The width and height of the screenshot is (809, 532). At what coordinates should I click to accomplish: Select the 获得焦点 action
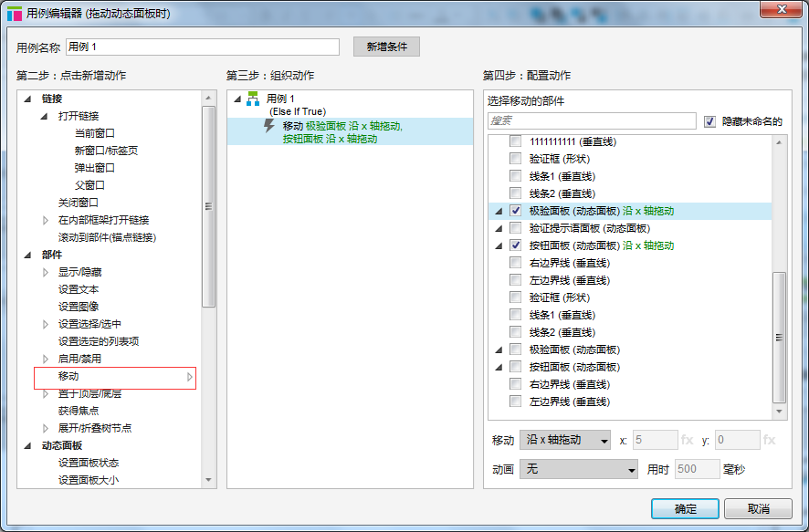tap(78, 411)
